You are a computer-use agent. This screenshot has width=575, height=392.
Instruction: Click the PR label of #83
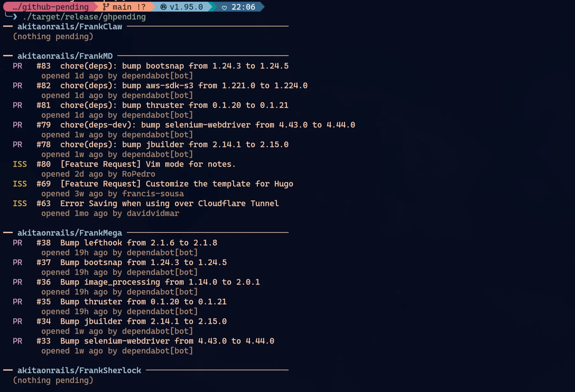(x=17, y=66)
